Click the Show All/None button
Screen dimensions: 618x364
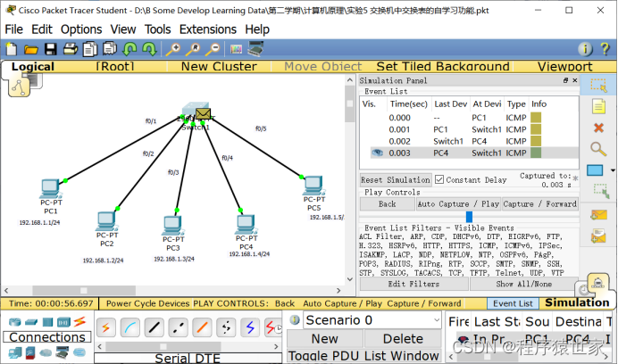pyautogui.click(x=524, y=284)
